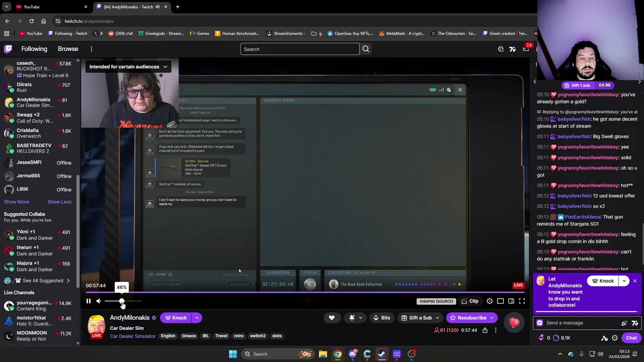Click the Gift 1 sub £4.99 button
Viewport: 644px width, 362px height.
[x=587, y=85]
